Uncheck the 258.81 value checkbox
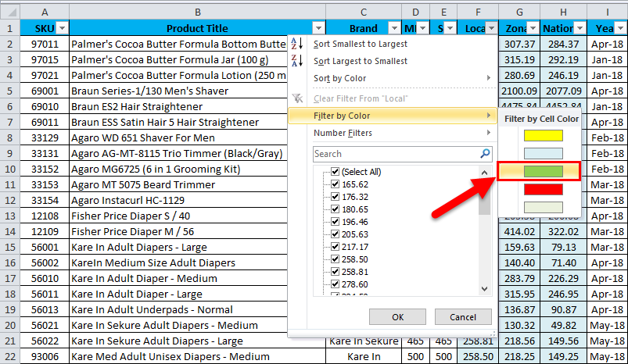Image resolution: width=628 pixels, height=364 pixels. 336,272
